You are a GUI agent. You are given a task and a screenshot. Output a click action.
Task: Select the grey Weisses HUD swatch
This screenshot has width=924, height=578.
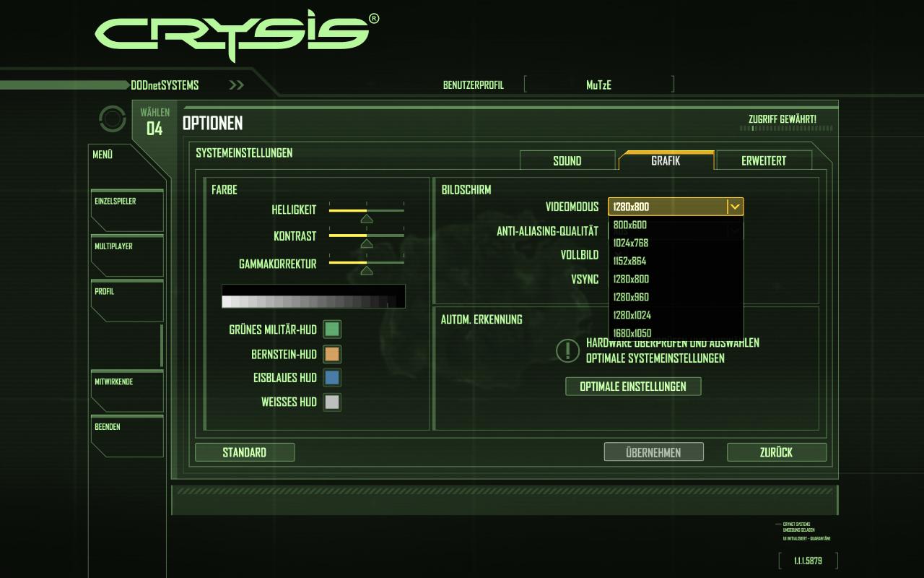(x=332, y=402)
